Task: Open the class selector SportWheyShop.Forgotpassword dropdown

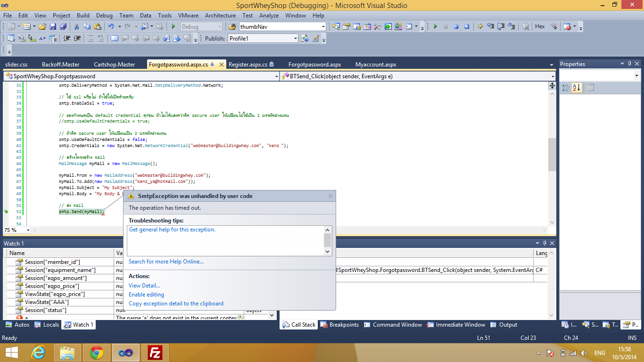Action: 276,76
